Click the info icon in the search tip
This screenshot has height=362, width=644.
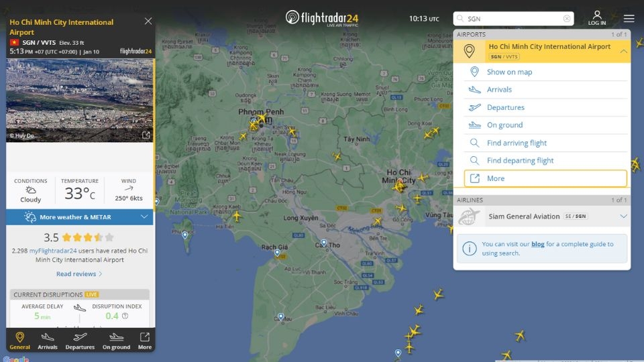pos(470,248)
